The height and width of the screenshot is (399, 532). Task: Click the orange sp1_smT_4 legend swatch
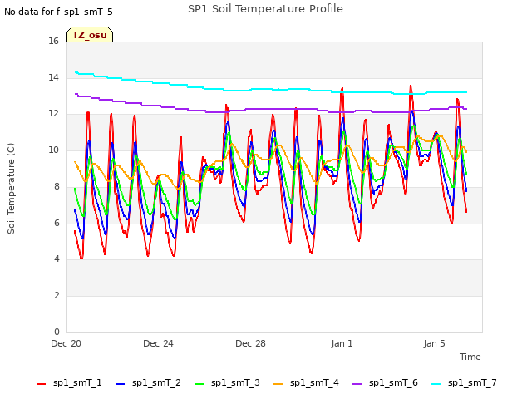(278, 384)
